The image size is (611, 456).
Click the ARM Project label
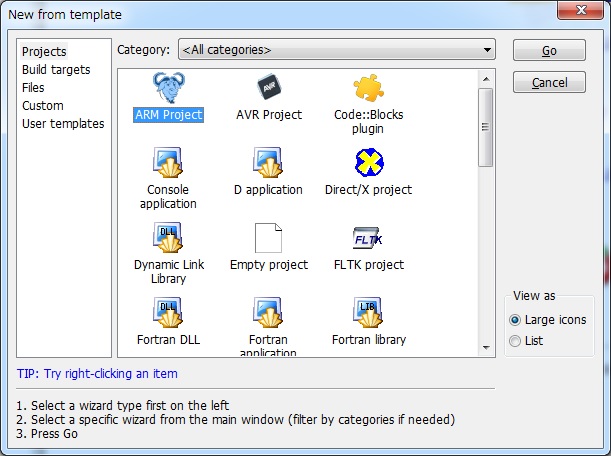click(x=168, y=115)
